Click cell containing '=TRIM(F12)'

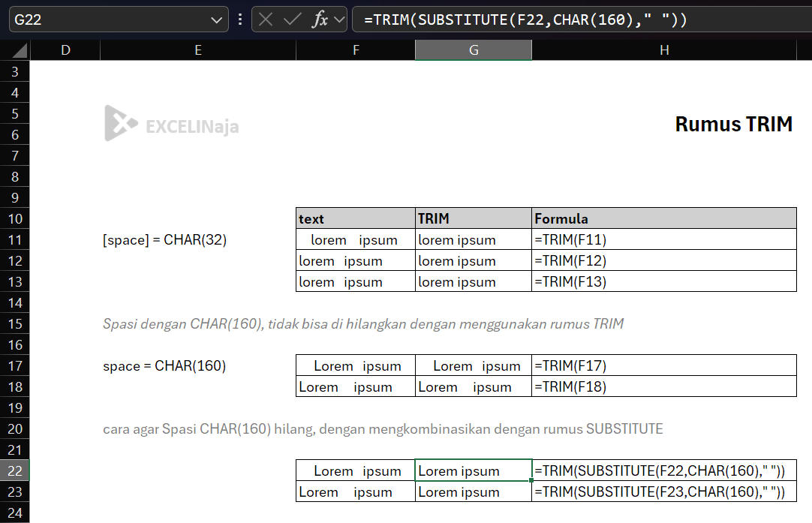pos(664,260)
